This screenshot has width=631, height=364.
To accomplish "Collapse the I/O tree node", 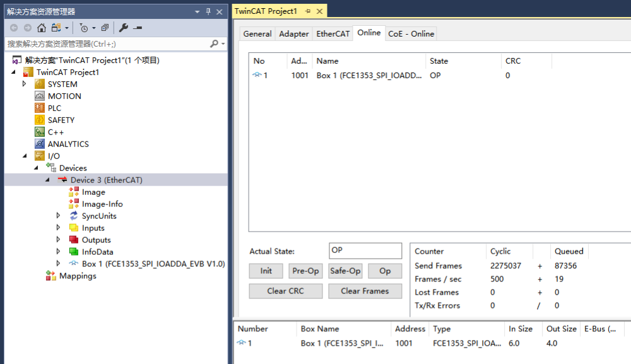I will coord(25,156).
